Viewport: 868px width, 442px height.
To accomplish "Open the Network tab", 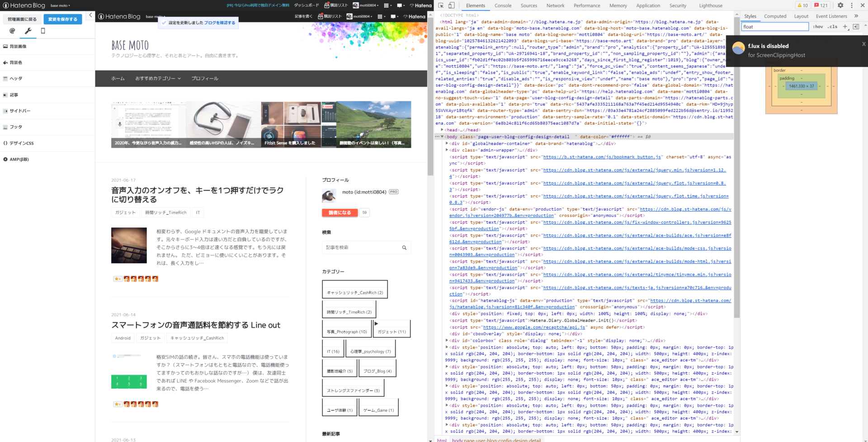I will [x=555, y=5].
